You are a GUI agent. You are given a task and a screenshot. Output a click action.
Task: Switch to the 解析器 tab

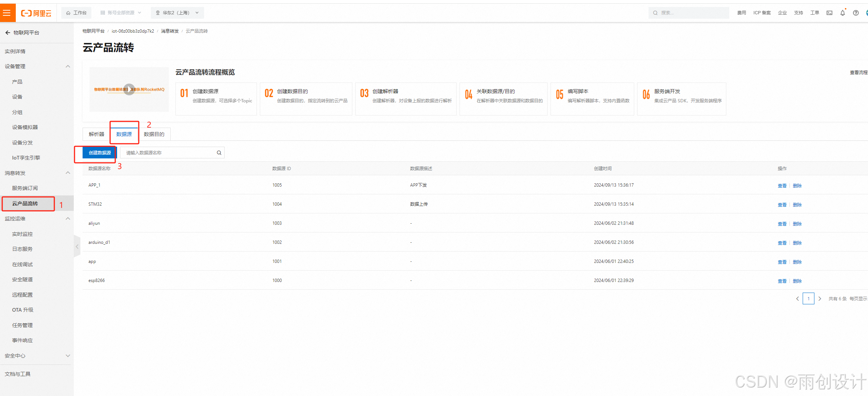(x=96, y=134)
